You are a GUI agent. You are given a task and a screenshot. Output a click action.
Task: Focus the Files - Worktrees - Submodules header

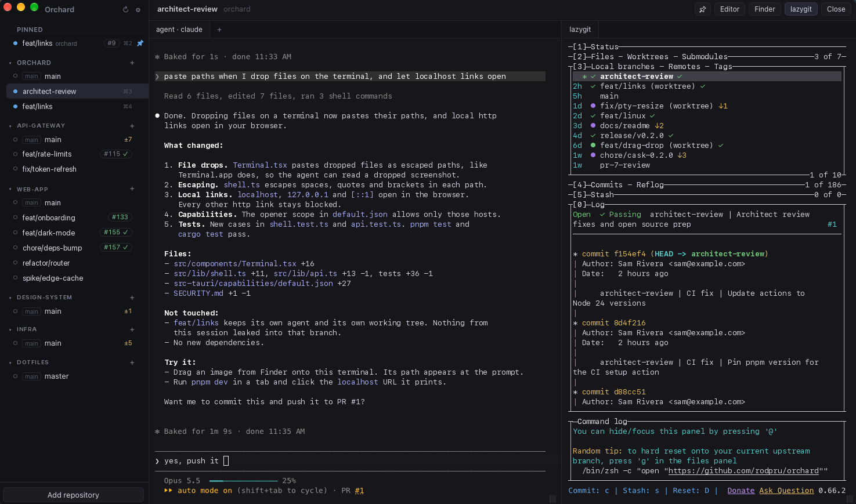coord(659,57)
